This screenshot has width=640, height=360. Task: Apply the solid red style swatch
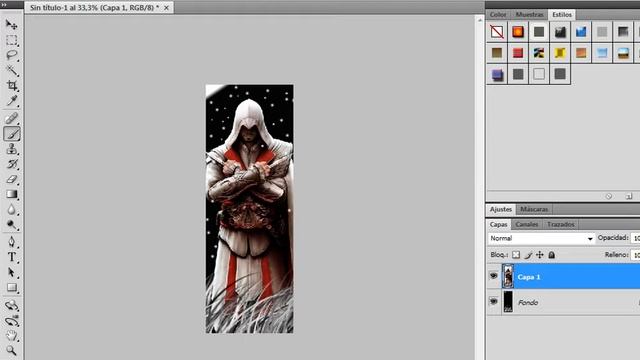click(518, 53)
